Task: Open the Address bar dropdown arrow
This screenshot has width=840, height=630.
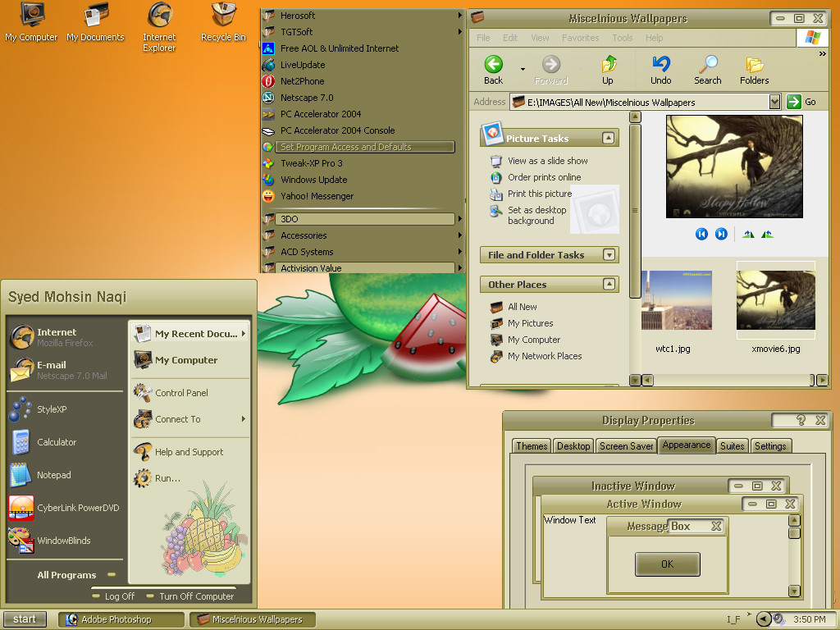Action: 774,102
